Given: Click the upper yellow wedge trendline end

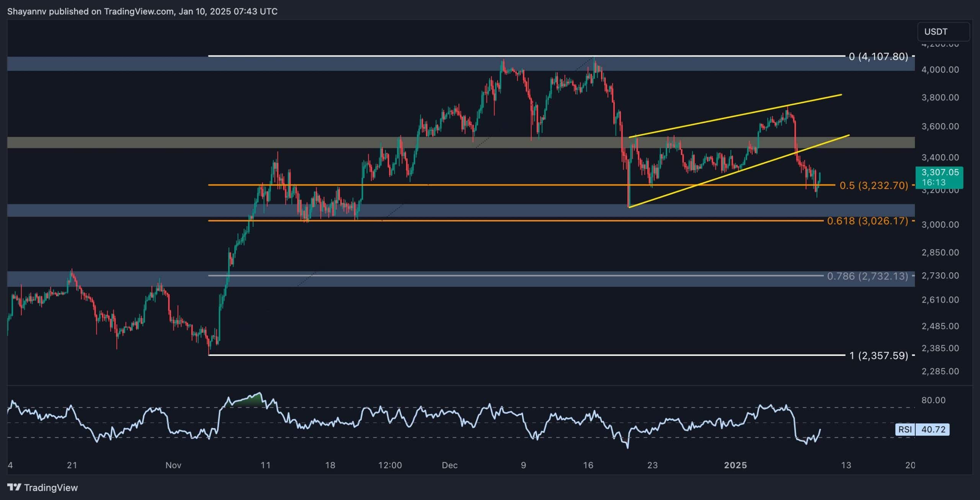Looking at the screenshot, I should pyautogui.click(x=841, y=94).
